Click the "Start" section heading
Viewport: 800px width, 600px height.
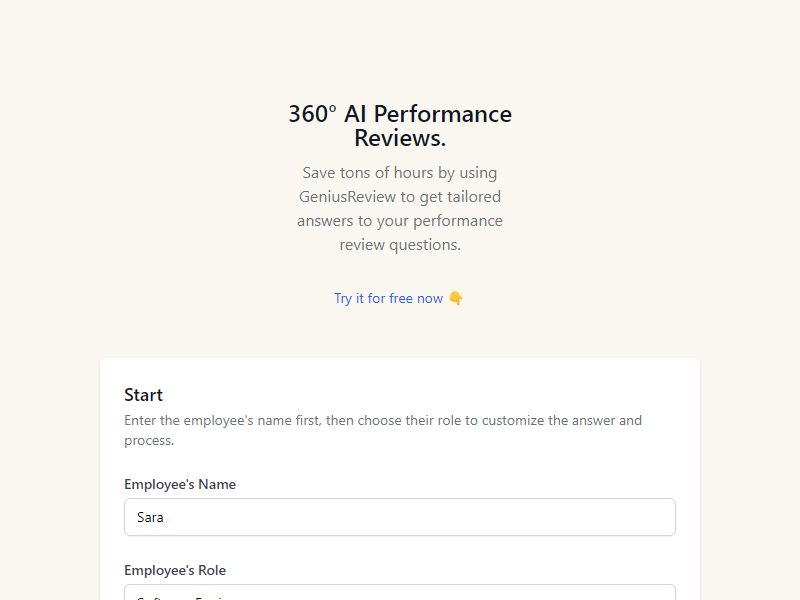pyautogui.click(x=143, y=395)
